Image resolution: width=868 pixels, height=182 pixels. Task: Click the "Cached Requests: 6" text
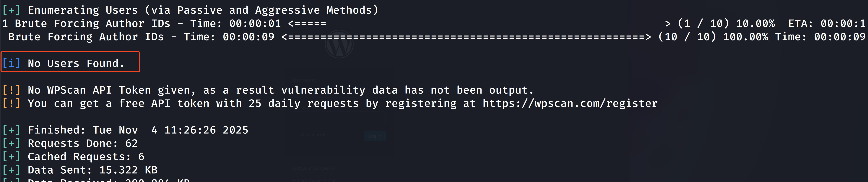[86, 156]
